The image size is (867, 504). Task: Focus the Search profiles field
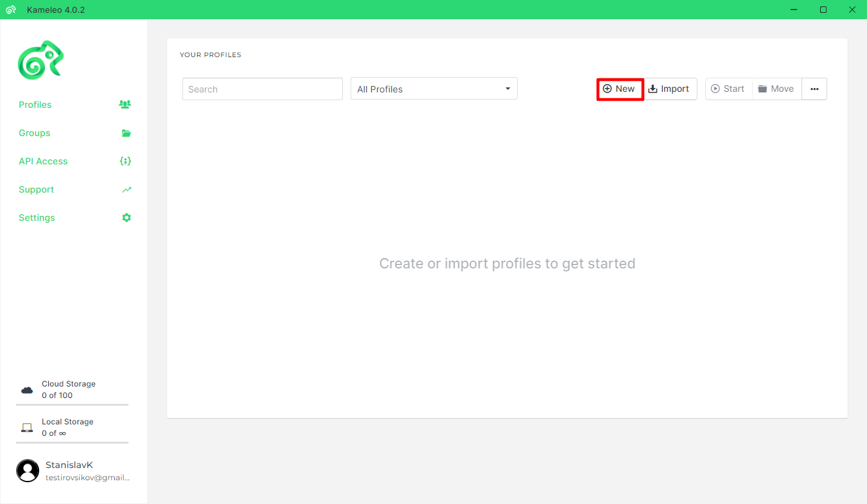tap(262, 89)
